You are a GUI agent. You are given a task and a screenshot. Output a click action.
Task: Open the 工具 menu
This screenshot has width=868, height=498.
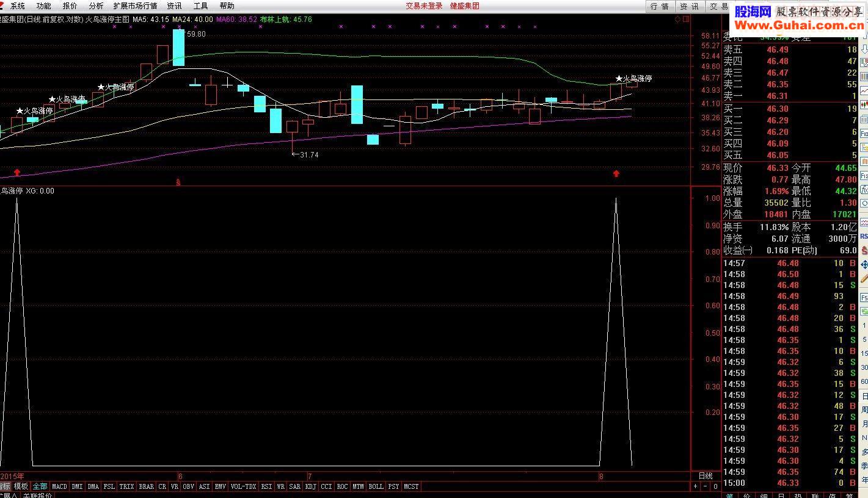tap(200, 6)
